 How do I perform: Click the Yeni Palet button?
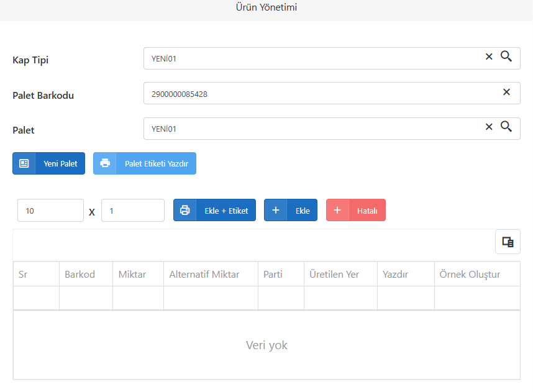[x=48, y=163]
